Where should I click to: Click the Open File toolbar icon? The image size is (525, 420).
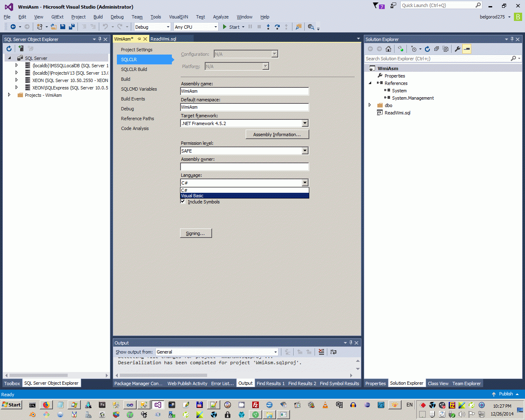coord(54,27)
